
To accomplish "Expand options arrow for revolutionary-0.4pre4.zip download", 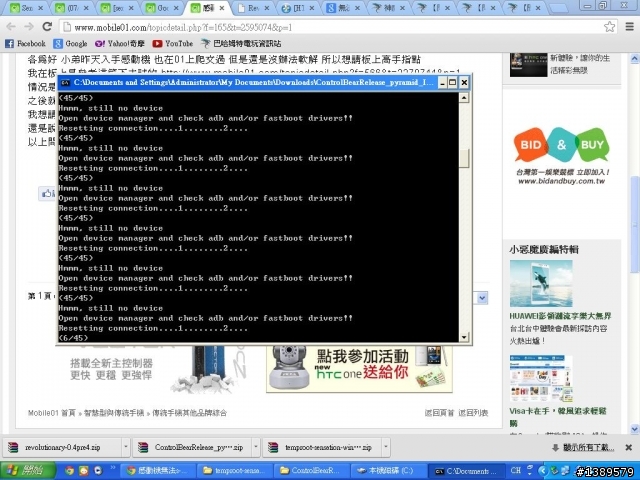I will (125, 447).
